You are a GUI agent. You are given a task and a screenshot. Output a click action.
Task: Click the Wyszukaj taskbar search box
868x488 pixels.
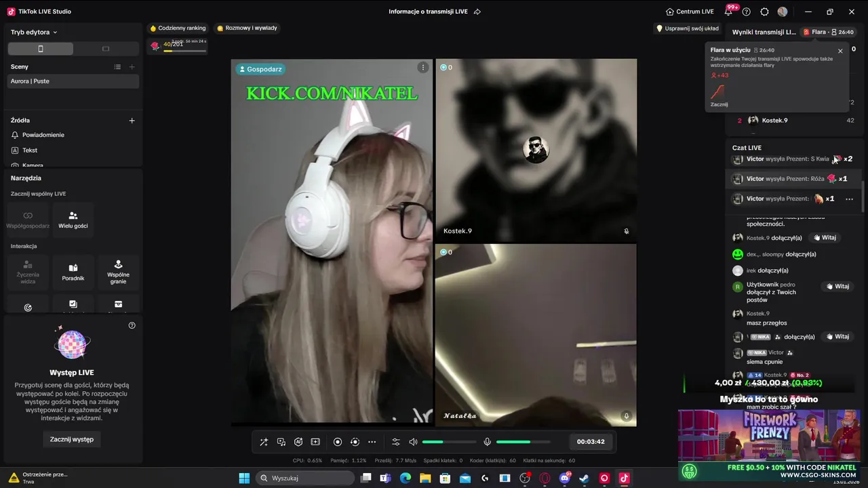305,479
